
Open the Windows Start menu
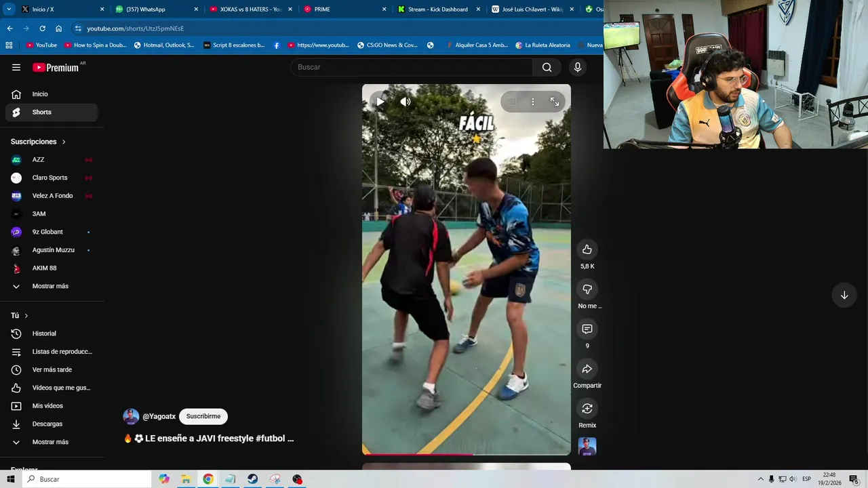[11, 479]
